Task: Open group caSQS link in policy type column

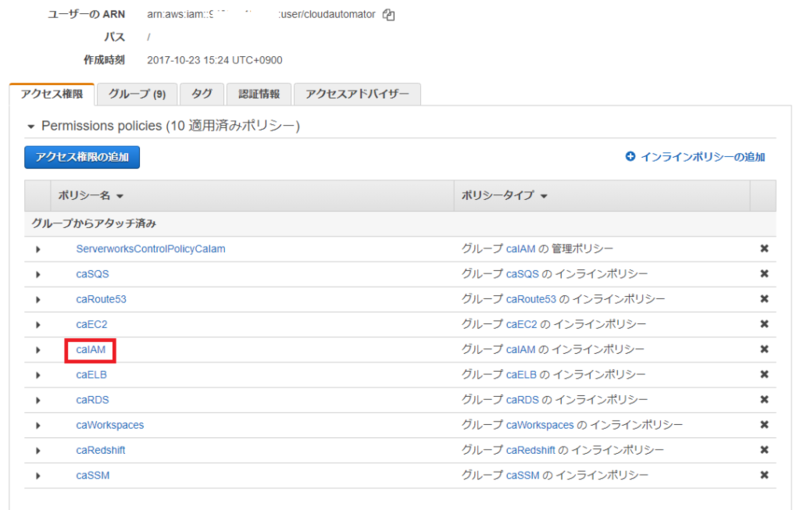Action: pos(522,274)
